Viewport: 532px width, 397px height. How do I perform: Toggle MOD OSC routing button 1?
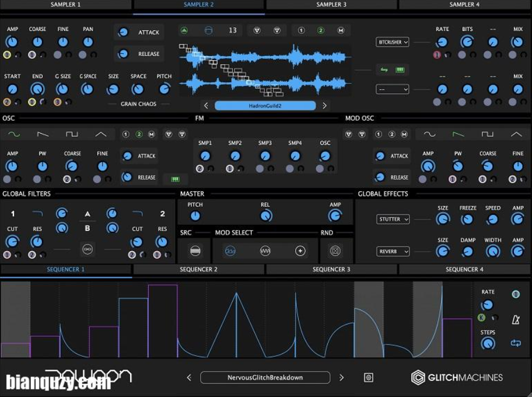(379, 134)
